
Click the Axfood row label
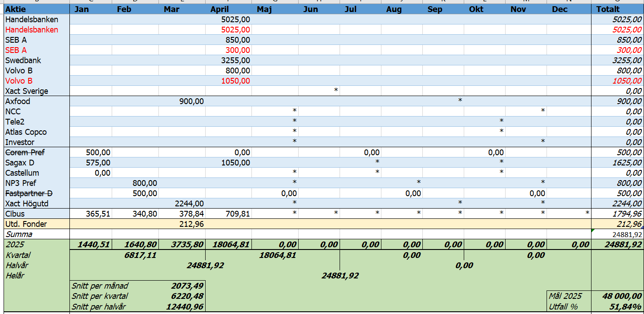click(18, 101)
